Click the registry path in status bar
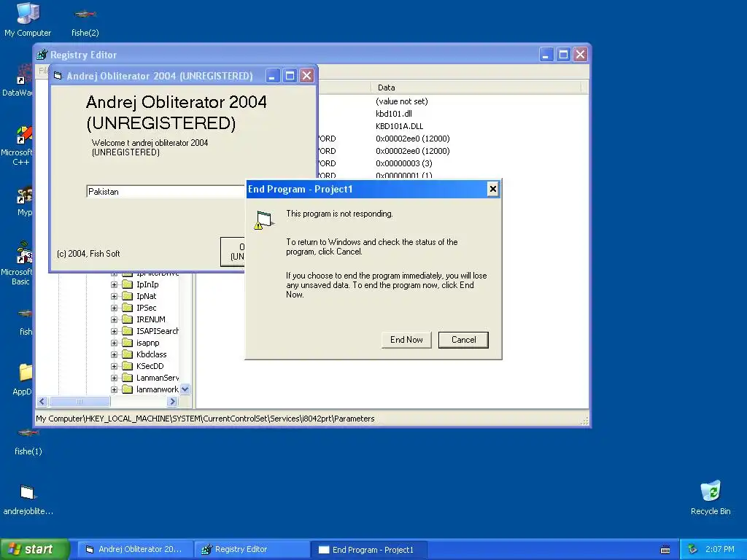The height and width of the screenshot is (560, 747). pos(205,419)
